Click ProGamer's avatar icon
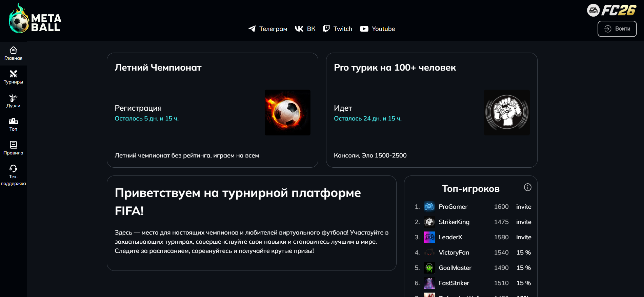The width and height of the screenshot is (644, 297). pyautogui.click(x=429, y=206)
